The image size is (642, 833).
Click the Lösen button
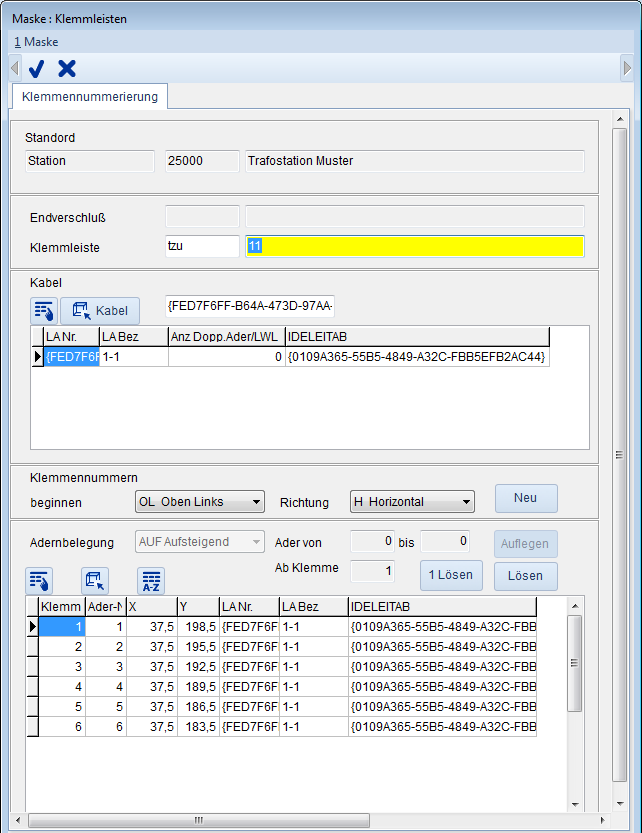(526, 576)
